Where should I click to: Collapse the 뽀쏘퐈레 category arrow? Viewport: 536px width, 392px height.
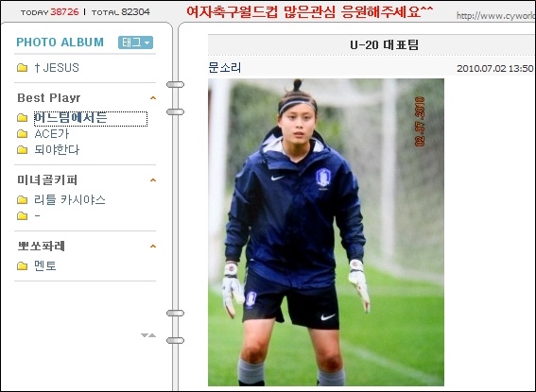153,246
